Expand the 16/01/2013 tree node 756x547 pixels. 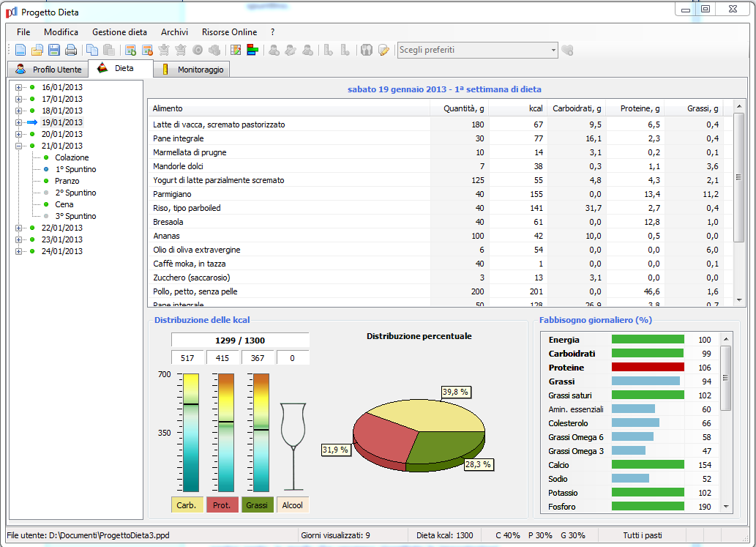[17, 87]
